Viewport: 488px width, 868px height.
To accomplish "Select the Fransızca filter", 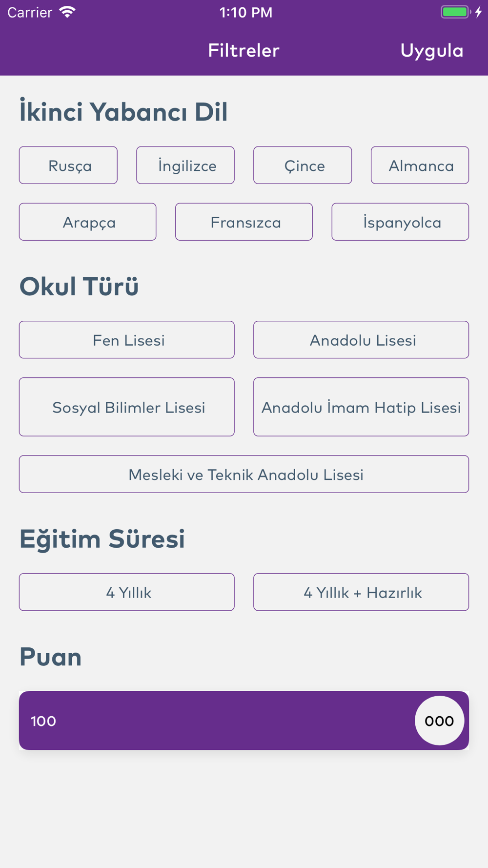I will point(244,222).
